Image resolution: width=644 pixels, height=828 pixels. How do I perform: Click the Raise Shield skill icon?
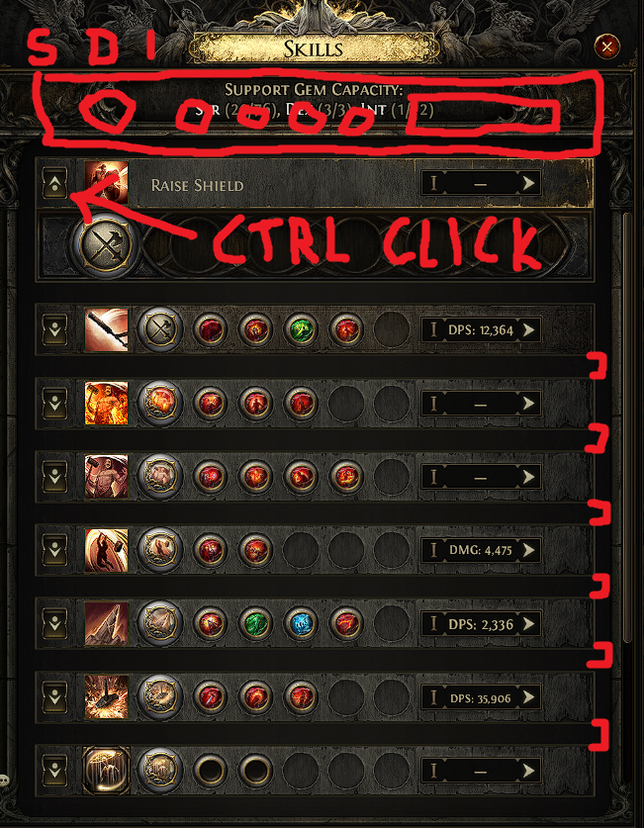[x=106, y=183]
